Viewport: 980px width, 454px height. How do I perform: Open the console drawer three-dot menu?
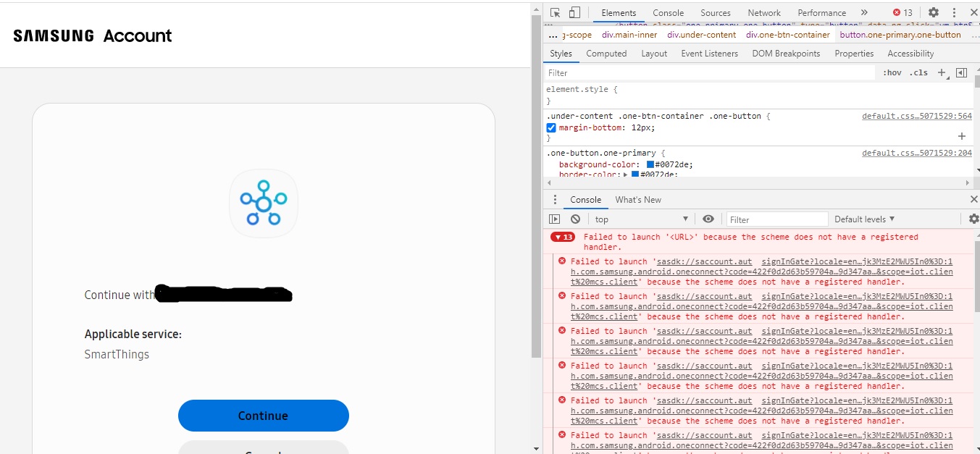pos(556,200)
